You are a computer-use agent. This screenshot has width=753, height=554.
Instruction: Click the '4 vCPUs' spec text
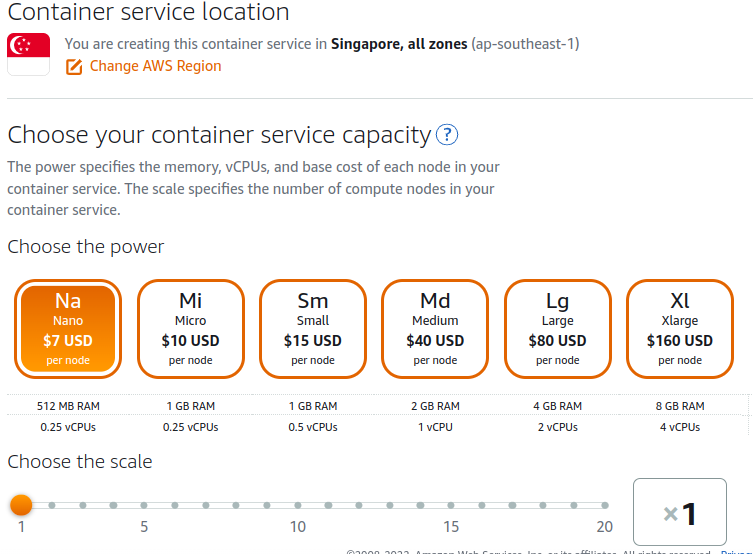pos(680,427)
